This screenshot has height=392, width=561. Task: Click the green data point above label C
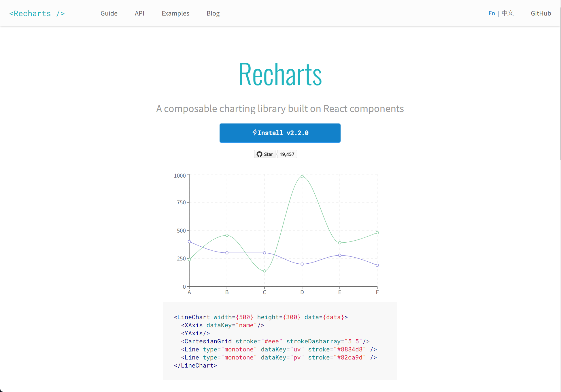265,271
